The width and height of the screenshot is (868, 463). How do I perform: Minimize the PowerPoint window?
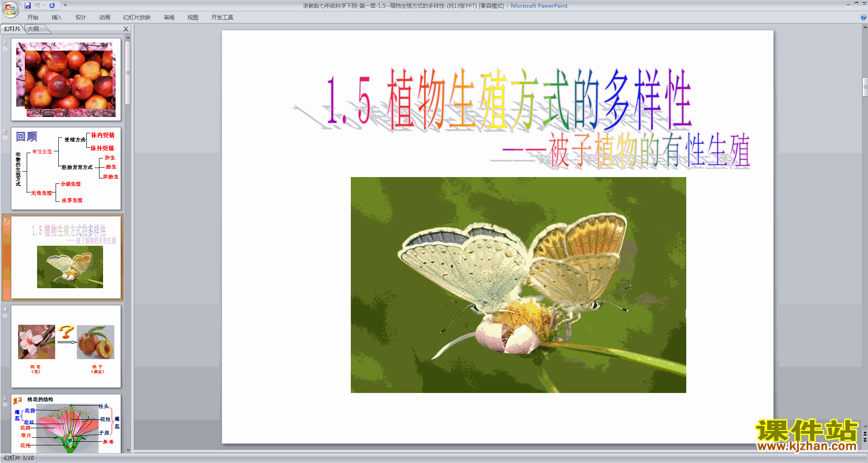[848, 4]
